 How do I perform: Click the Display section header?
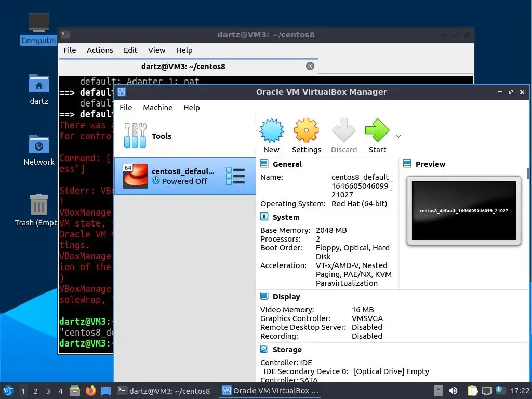[x=286, y=297]
